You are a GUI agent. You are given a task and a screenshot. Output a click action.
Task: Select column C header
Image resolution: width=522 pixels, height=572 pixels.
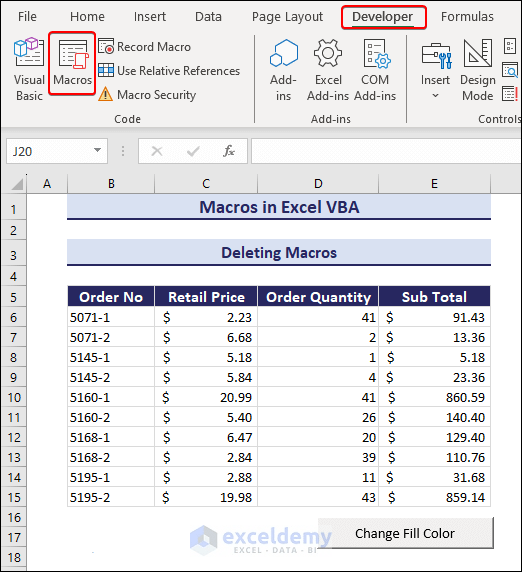click(x=206, y=184)
